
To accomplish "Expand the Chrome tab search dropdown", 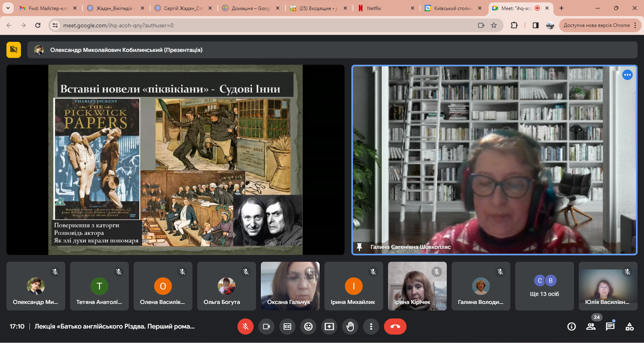I will pyautogui.click(x=8, y=8).
